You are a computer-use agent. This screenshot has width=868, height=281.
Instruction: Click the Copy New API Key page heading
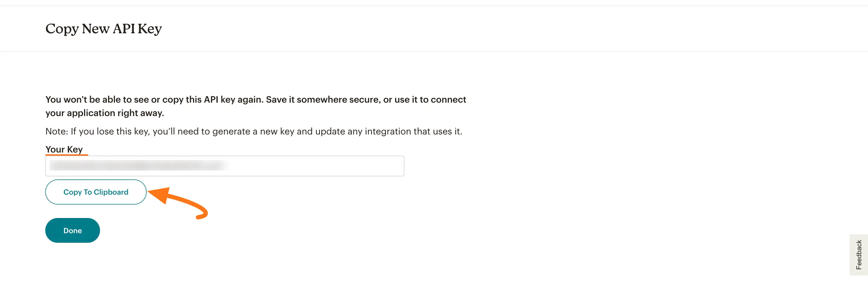tap(103, 28)
